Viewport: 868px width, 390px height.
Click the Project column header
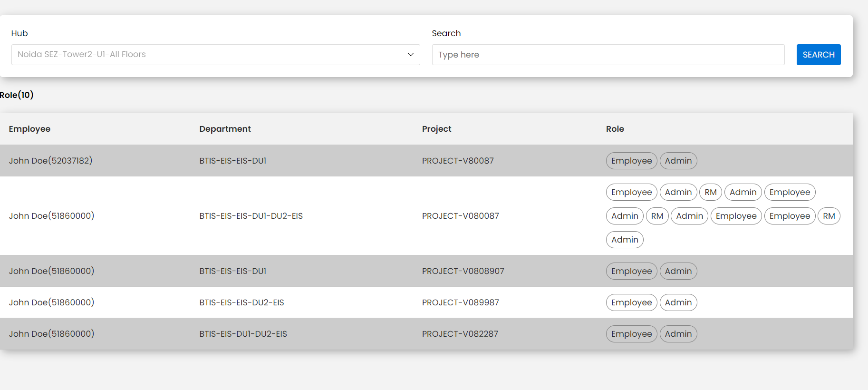[x=436, y=129]
